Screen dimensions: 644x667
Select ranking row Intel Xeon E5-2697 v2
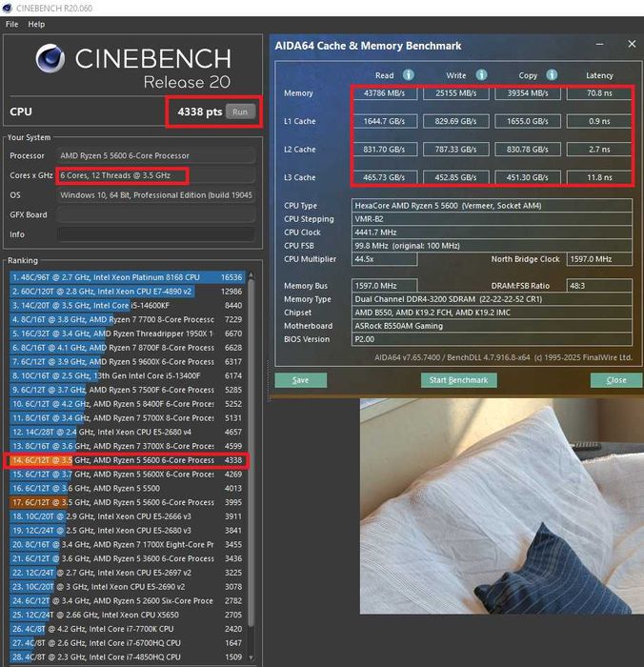coord(127,573)
